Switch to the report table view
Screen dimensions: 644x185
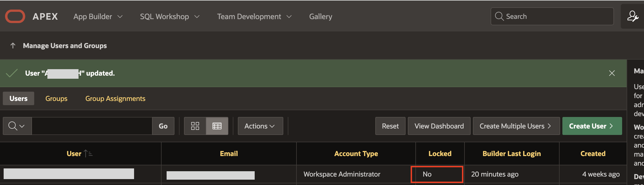(x=217, y=126)
